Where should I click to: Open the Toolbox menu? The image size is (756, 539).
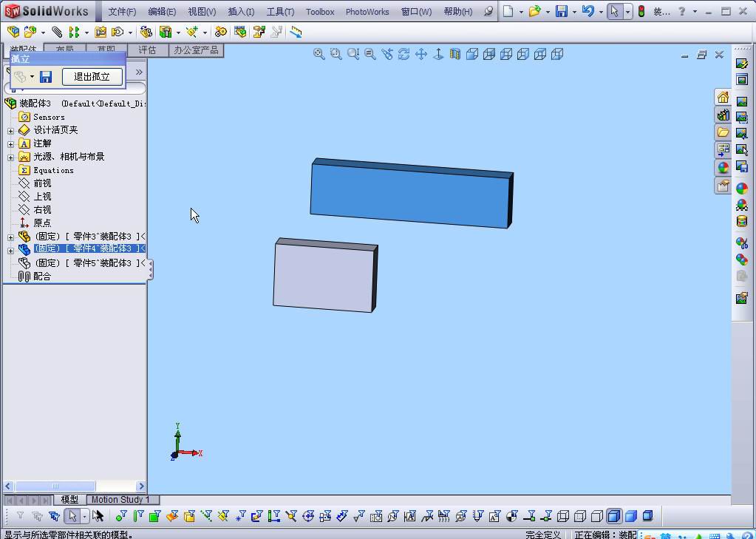(x=320, y=12)
